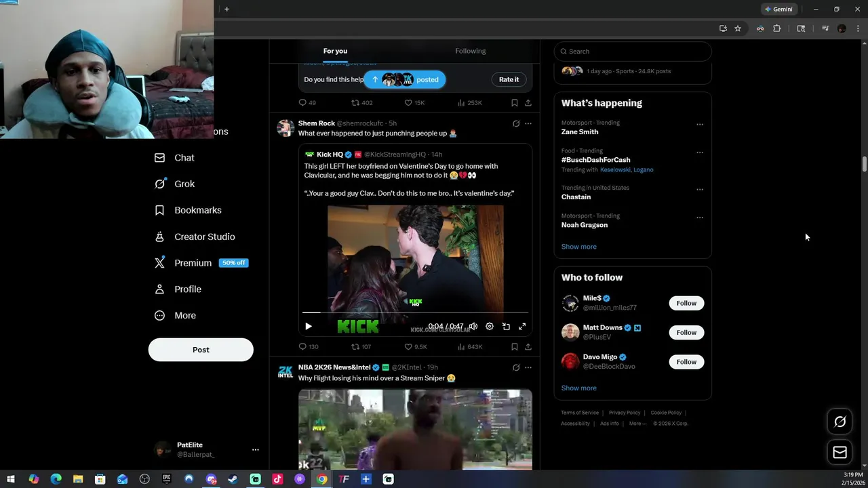
Task: Bookmark this page with Chrome star
Action: [x=738, y=28]
